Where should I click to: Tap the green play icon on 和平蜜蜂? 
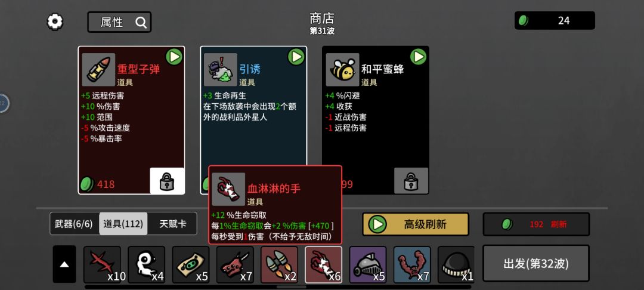coord(418,57)
